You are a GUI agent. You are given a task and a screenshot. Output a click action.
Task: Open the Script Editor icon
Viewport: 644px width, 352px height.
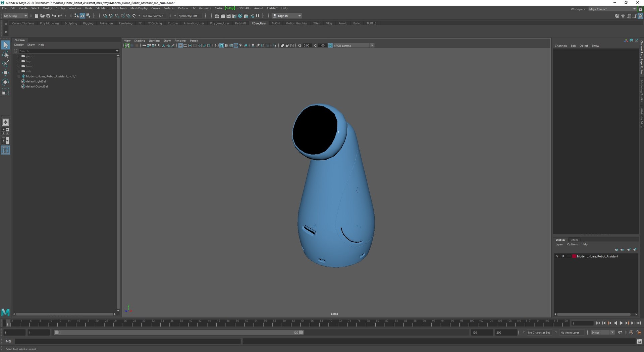tap(639, 341)
